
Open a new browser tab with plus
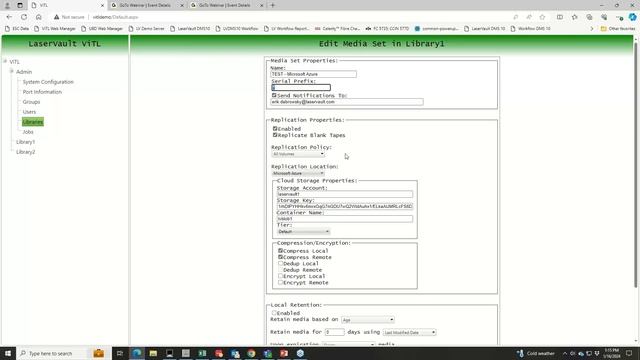273,5
